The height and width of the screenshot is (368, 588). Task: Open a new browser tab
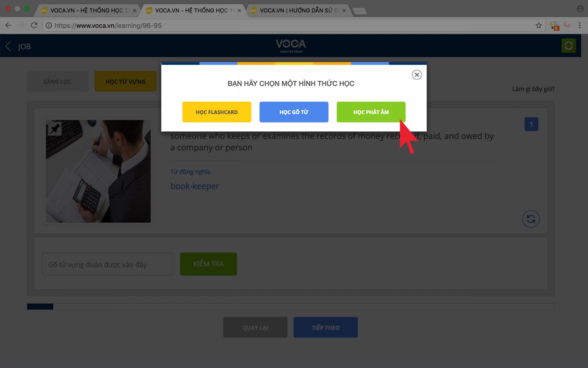(359, 11)
